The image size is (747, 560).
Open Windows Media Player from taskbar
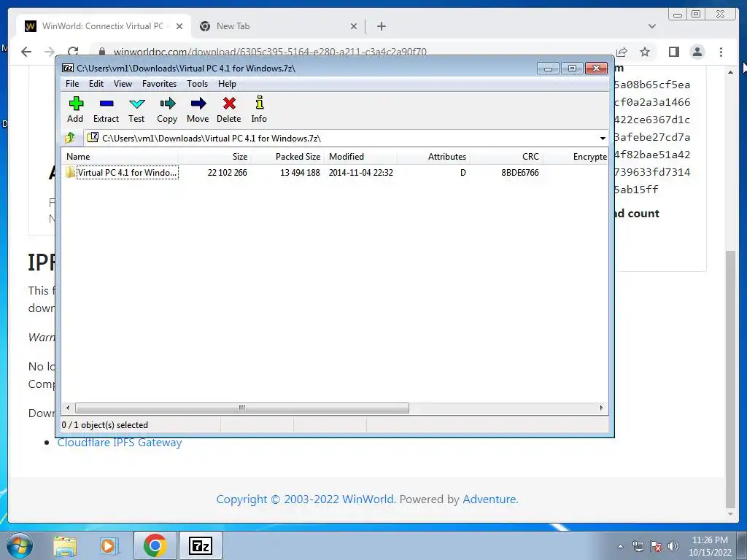pos(108,546)
